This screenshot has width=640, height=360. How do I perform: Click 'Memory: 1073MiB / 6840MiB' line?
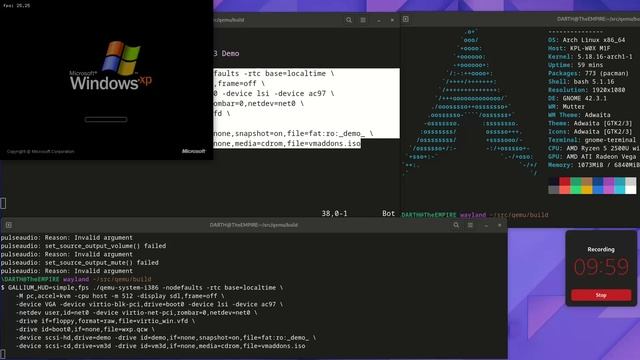(x=594, y=165)
